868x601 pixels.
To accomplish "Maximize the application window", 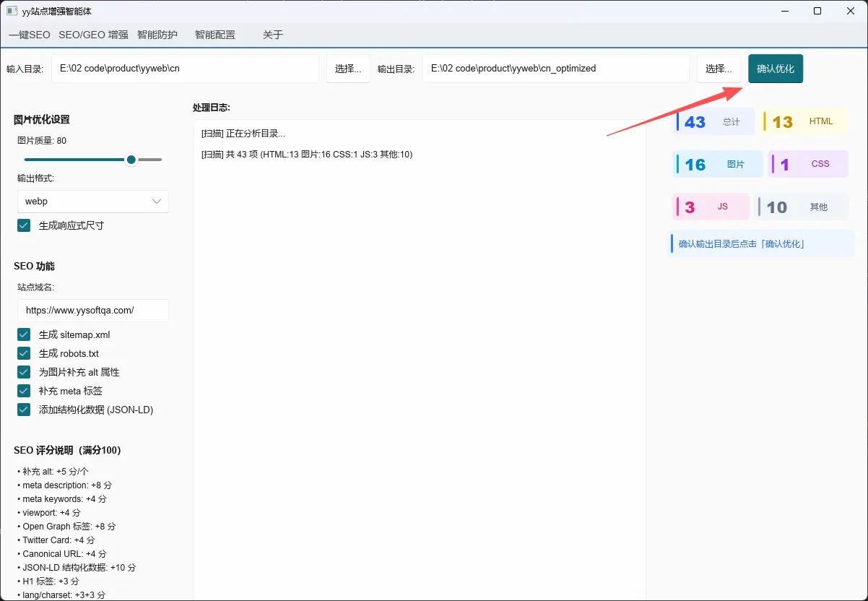I will pyautogui.click(x=817, y=11).
